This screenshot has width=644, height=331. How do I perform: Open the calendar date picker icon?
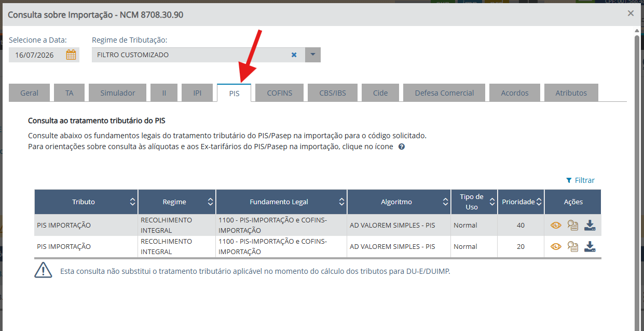[x=71, y=55]
